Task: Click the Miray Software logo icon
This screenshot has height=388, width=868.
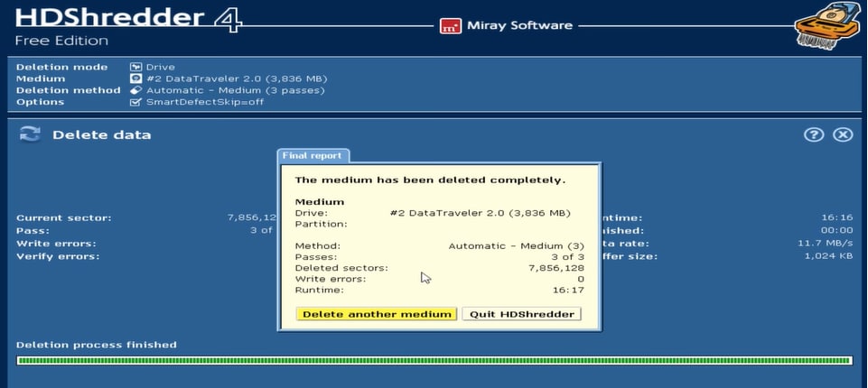Action: 451,25
